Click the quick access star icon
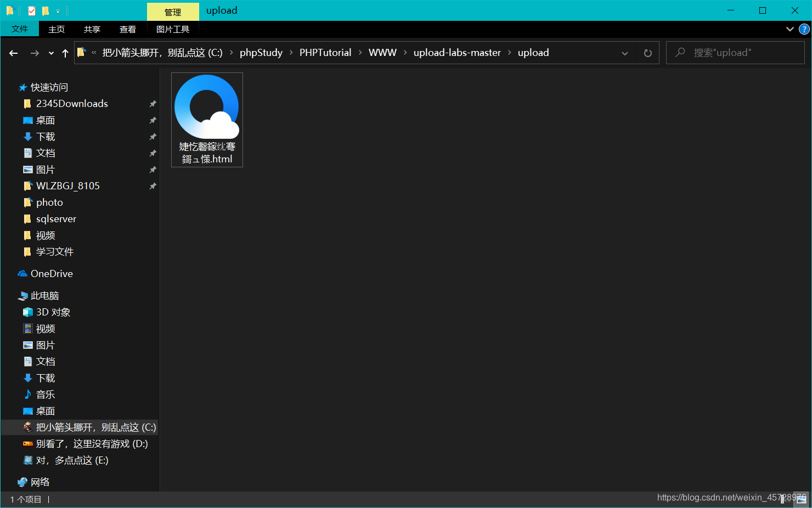Viewport: 812px width, 508px height. click(x=22, y=87)
